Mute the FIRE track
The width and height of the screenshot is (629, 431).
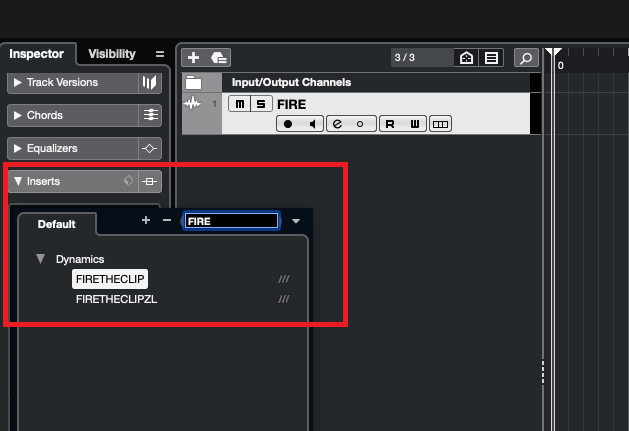click(239, 104)
